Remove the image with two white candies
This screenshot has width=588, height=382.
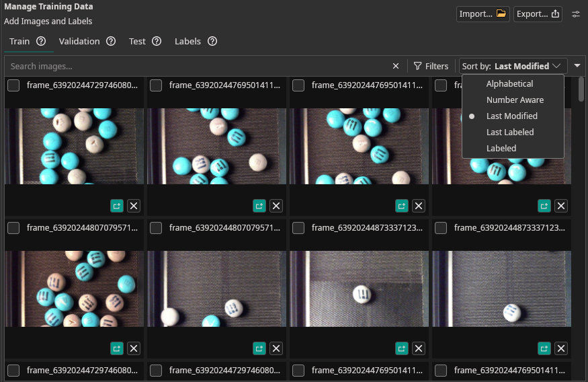click(276, 348)
